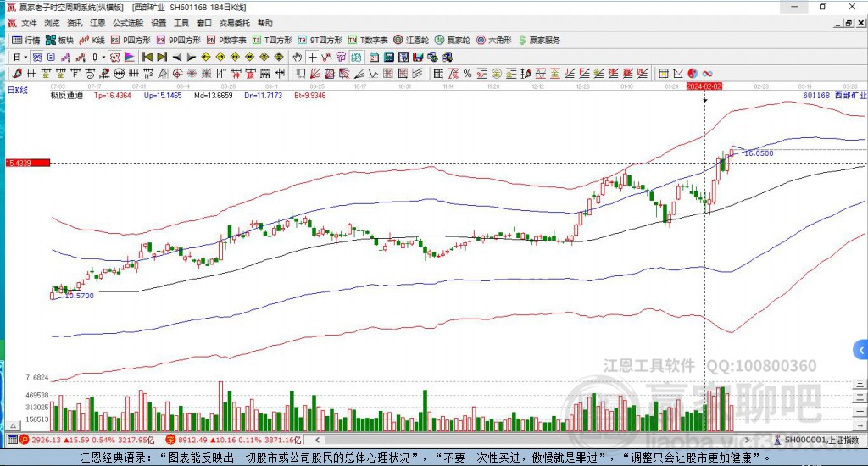The image size is (868, 466).
Task: Step right with black right arrow
Action: click(x=191, y=57)
